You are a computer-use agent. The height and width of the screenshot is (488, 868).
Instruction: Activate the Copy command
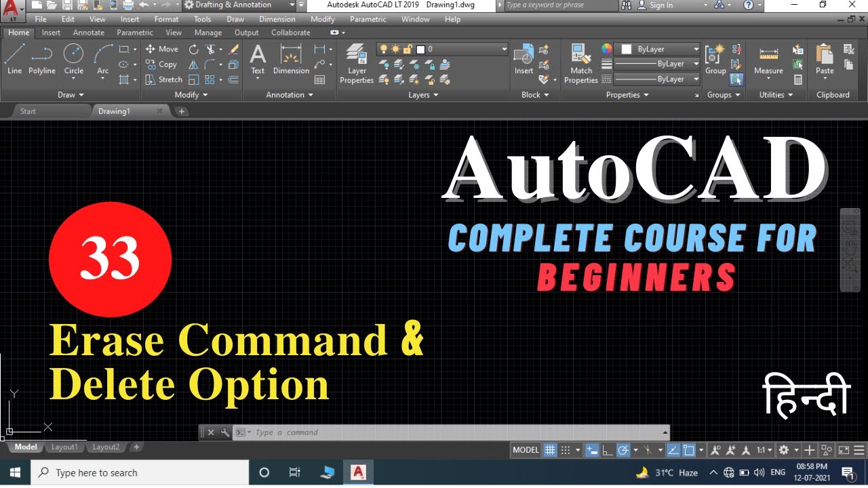[161, 64]
